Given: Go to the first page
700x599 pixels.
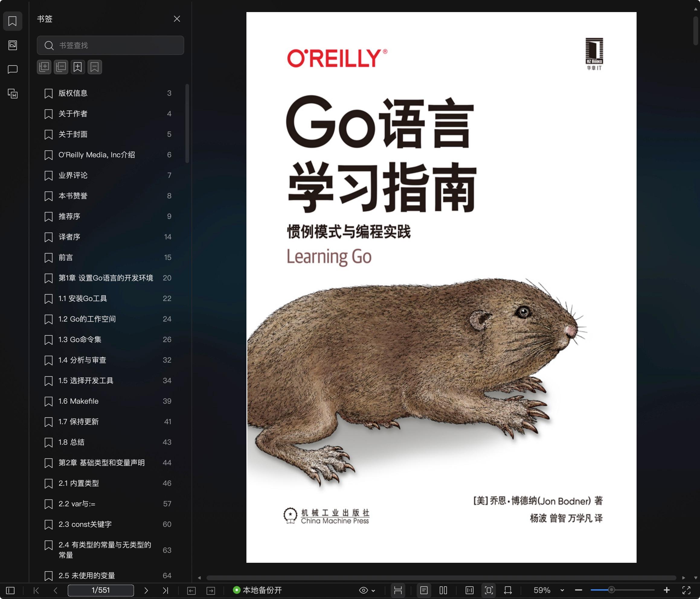Looking at the screenshot, I should 36,590.
